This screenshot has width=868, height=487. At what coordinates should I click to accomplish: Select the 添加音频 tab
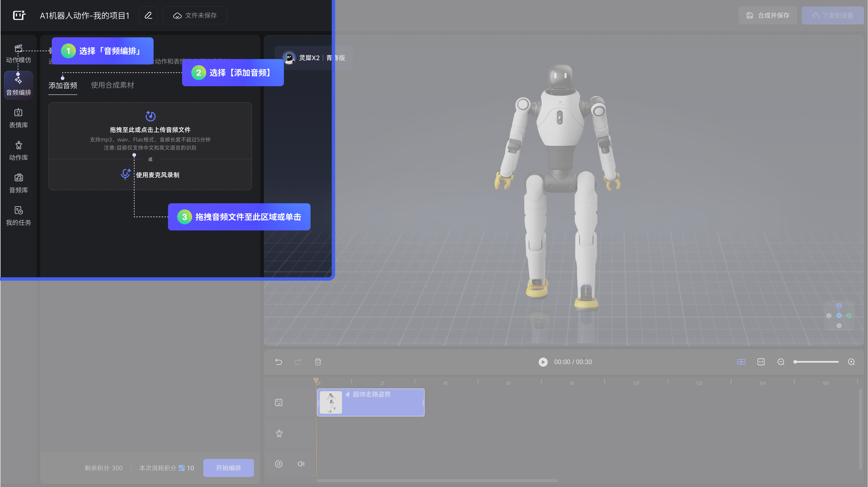point(63,85)
